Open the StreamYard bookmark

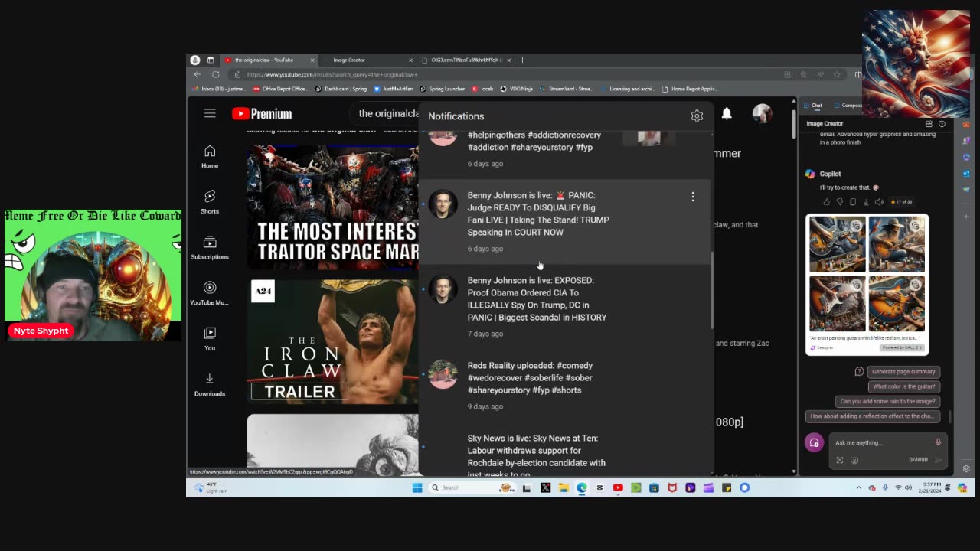pos(567,89)
